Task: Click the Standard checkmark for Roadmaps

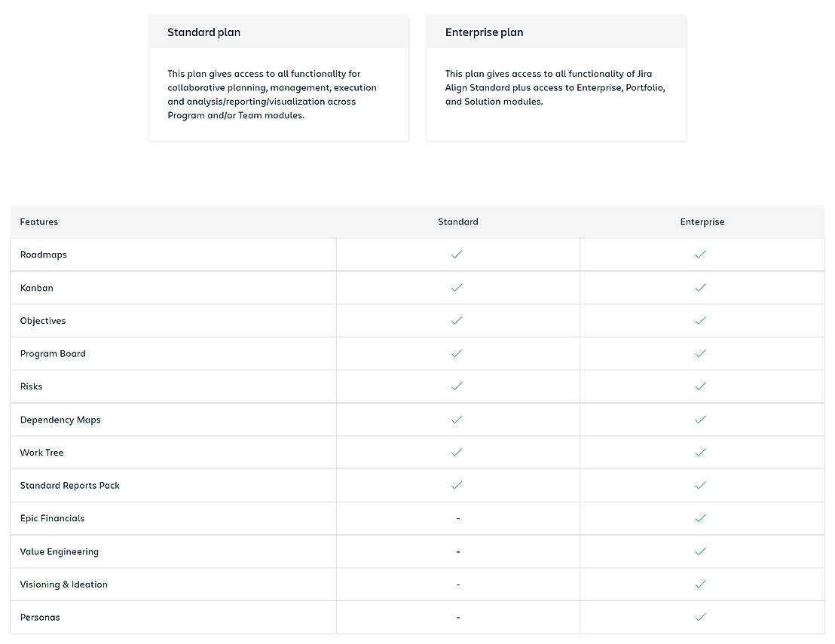Action: (x=457, y=255)
